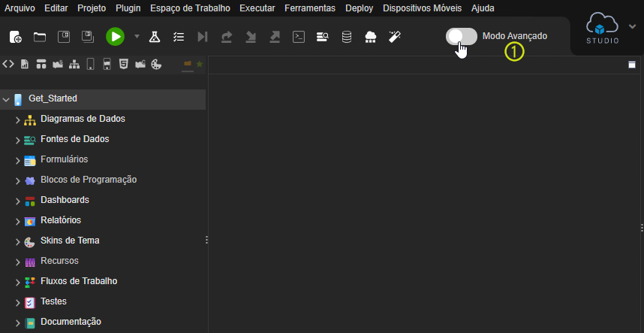Open the dropdown chevron beside the Studio logo
Screen dimensions: 644x333
(x=632, y=26)
